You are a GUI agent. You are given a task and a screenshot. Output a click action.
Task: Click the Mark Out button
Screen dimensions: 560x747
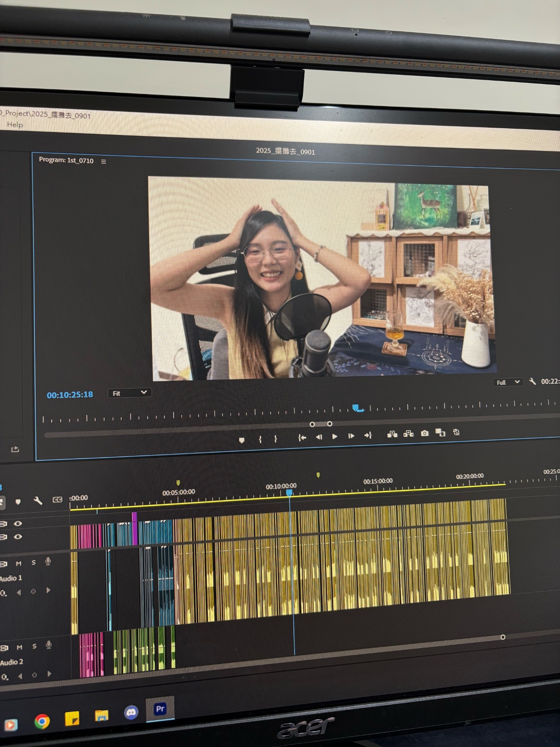pos(276,439)
